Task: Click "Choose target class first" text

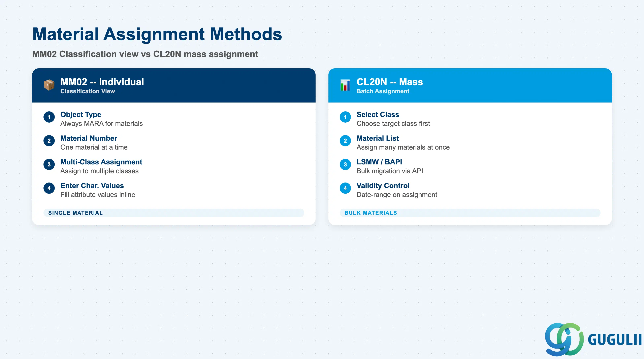Action: point(393,124)
